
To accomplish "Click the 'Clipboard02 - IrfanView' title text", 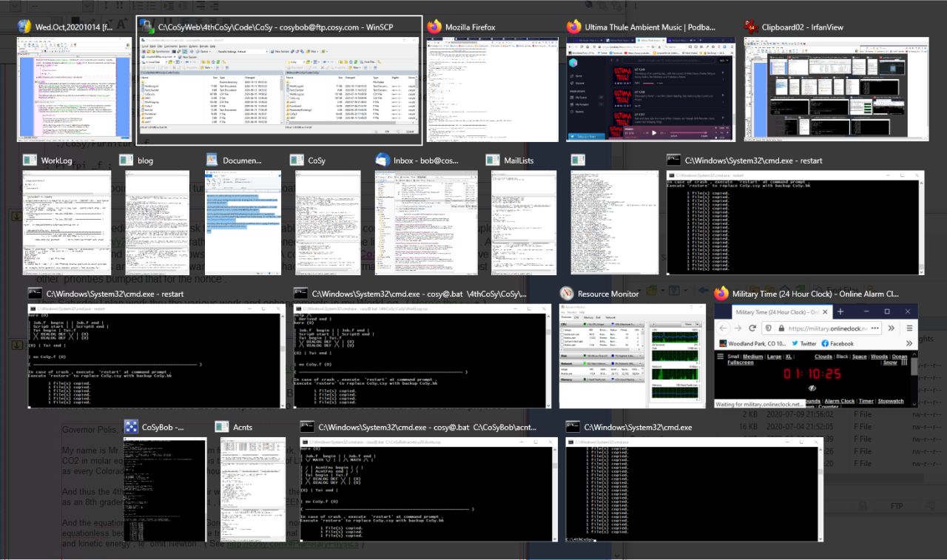I will [x=803, y=27].
